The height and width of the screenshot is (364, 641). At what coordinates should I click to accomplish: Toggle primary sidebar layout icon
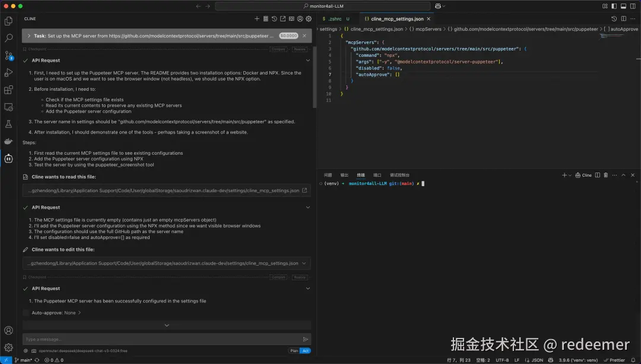point(614,6)
